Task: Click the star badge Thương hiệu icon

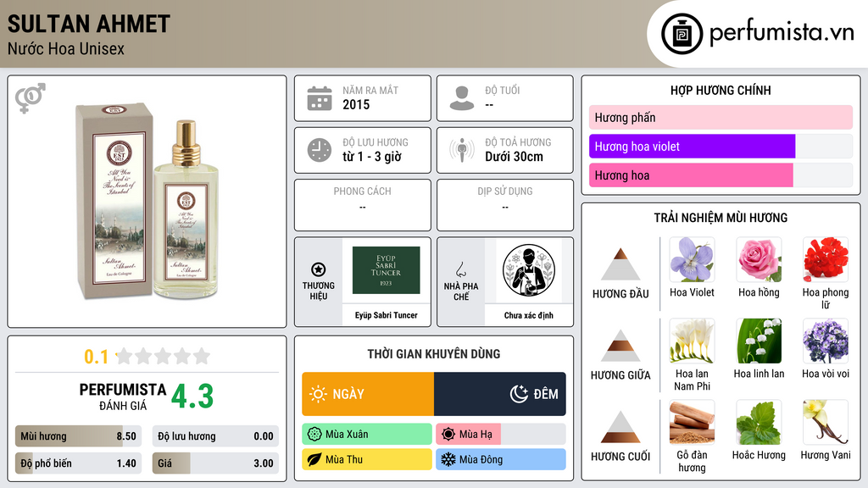Action: [x=319, y=269]
